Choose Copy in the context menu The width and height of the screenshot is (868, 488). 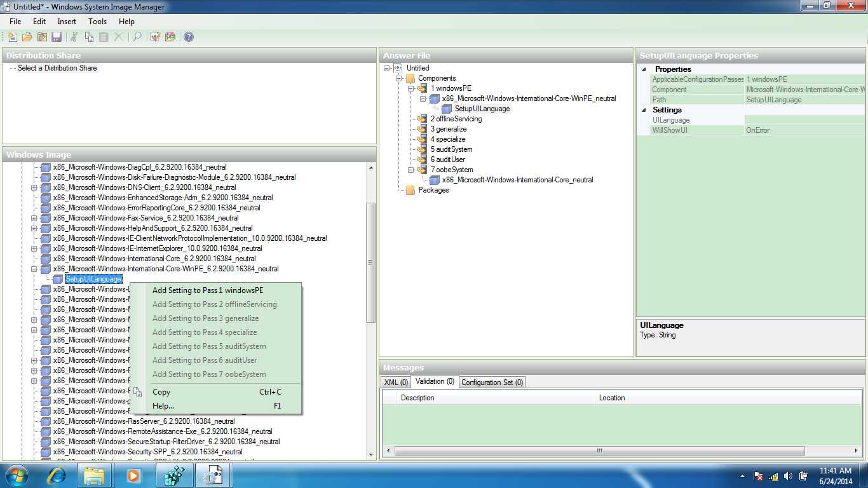coord(216,392)
